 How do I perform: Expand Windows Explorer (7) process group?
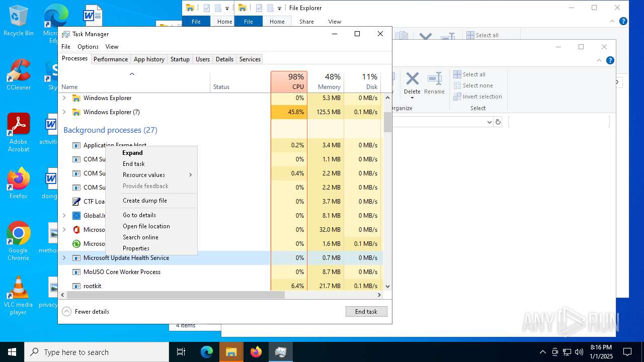[x=64, y=112]
